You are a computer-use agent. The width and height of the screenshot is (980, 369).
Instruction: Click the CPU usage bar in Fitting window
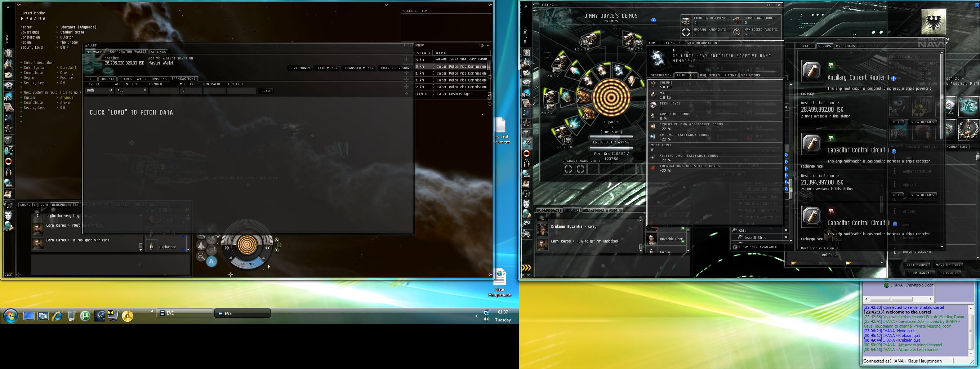tap(611, 137)
